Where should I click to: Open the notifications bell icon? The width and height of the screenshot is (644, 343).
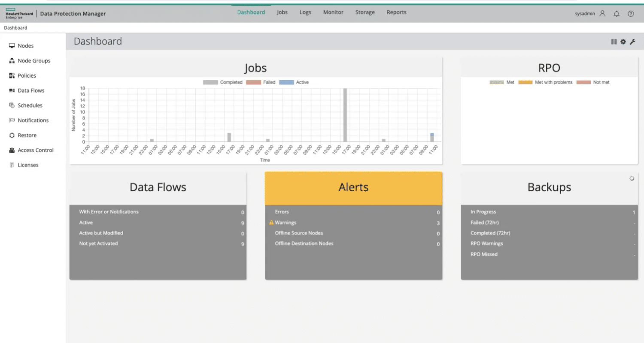point(617,13)
